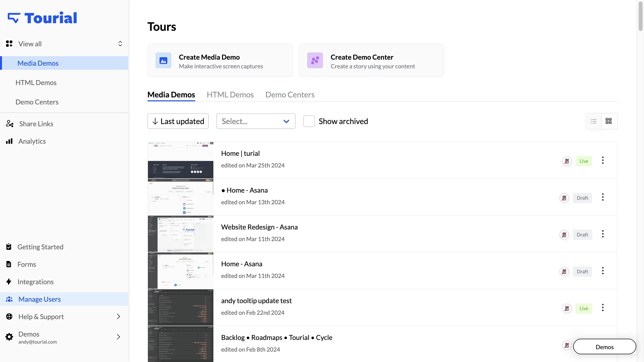Click the Help & Support lifebuoy icon
The image size is (644, 362).
pos(9,316)
